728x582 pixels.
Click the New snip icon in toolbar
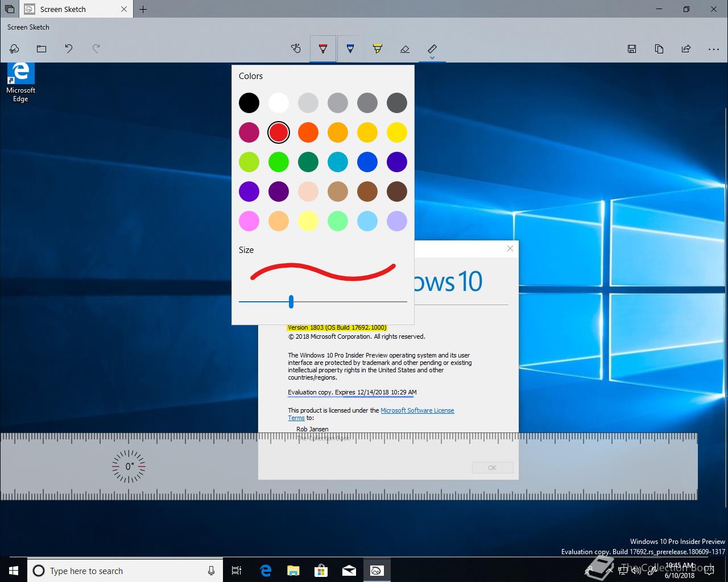pos(14,49)
